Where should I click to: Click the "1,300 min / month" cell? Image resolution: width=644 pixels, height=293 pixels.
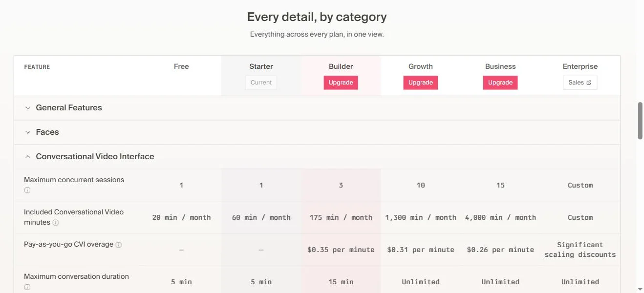click(x=421, y=217)
